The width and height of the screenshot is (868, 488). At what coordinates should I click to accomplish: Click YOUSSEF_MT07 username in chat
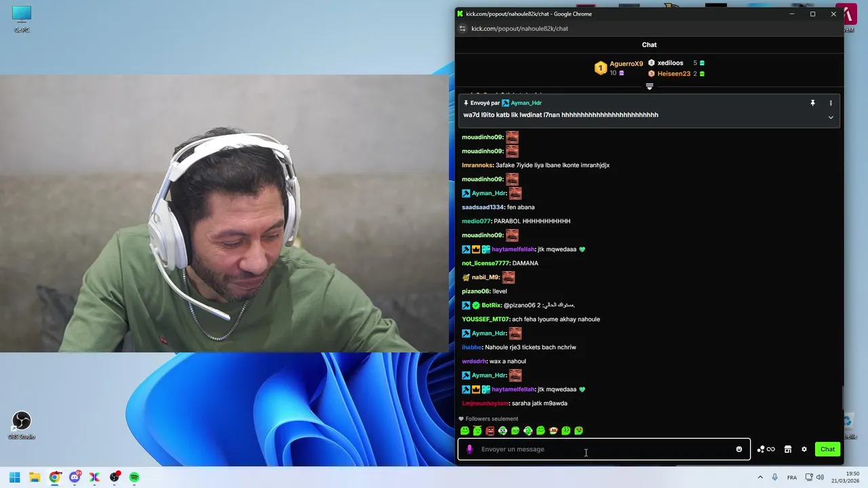click(486, 320)
